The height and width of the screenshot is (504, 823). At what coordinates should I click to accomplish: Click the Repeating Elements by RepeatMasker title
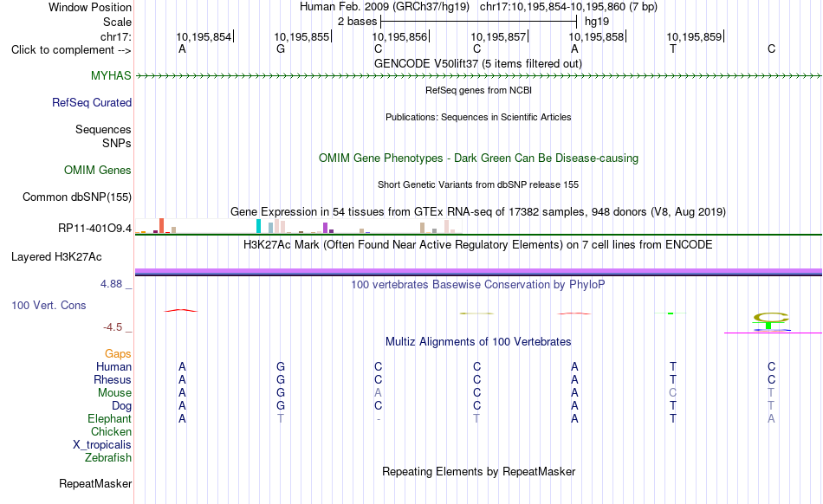(x=478, y=471)
